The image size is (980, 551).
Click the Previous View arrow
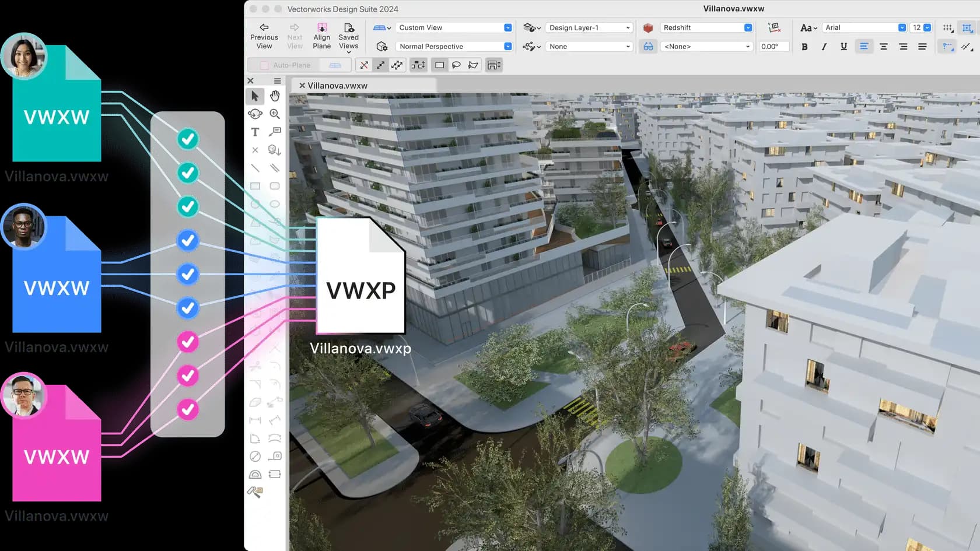(x=264, y=27)
